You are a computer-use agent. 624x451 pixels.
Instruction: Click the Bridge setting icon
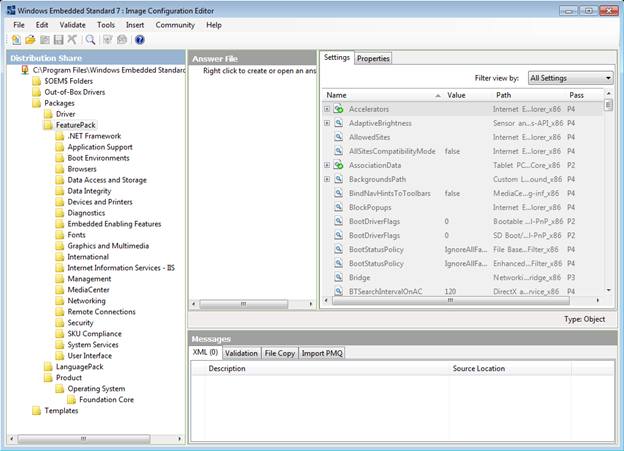pyautogui.click(x=339, y=277)
